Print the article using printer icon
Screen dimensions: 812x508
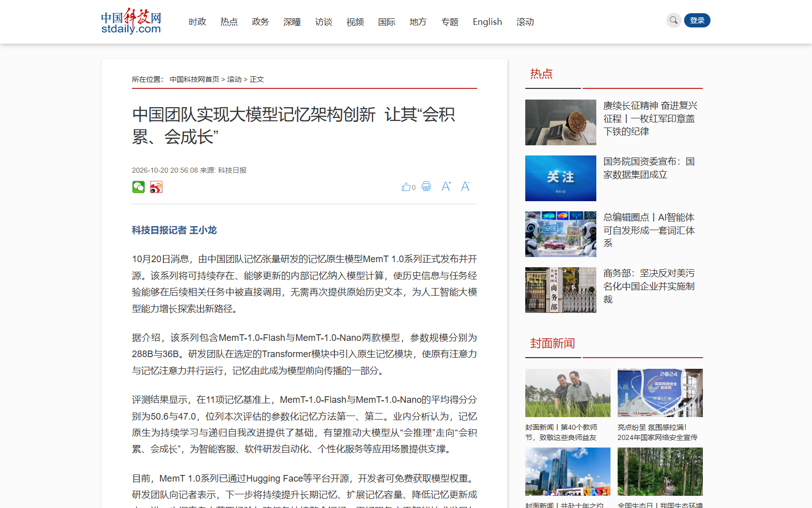click(x=426, y=186)
